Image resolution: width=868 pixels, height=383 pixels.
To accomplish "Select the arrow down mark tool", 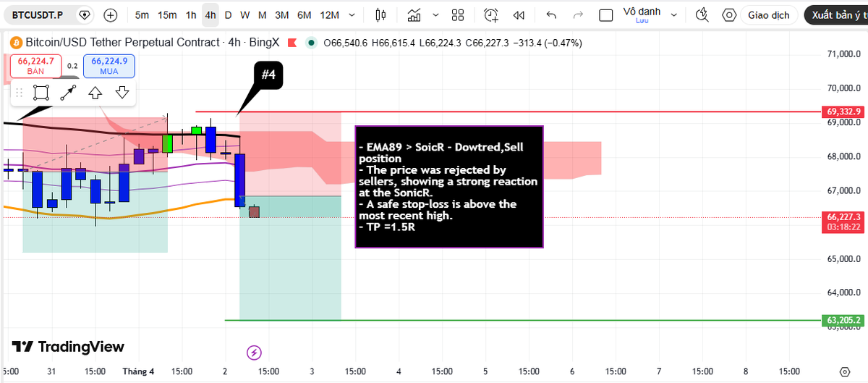I will (x=122, y=92).
